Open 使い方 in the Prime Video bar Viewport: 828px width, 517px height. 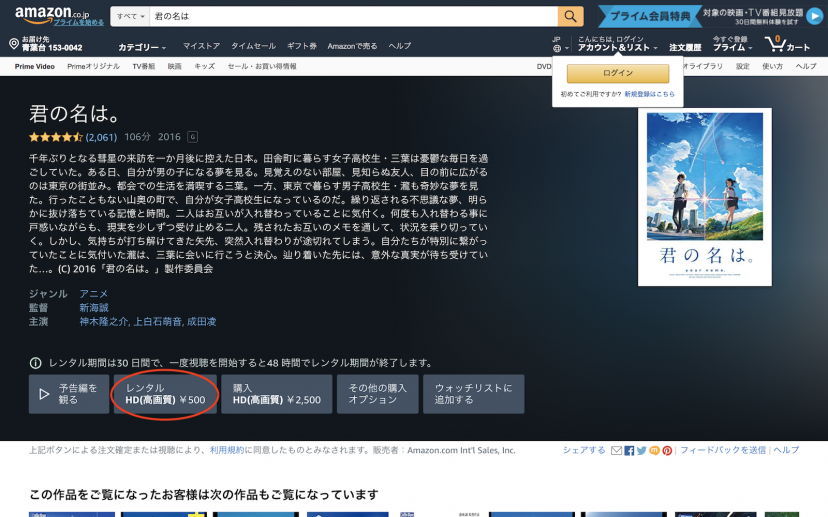[x=773, y=67]
